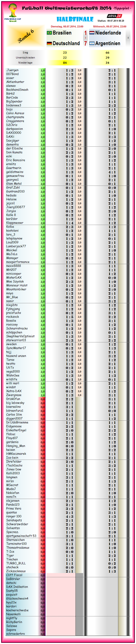The height and width of the screenshot is (644, 136).
Task: Select player Dr.UdoBroemme
Action: (17, 423)
